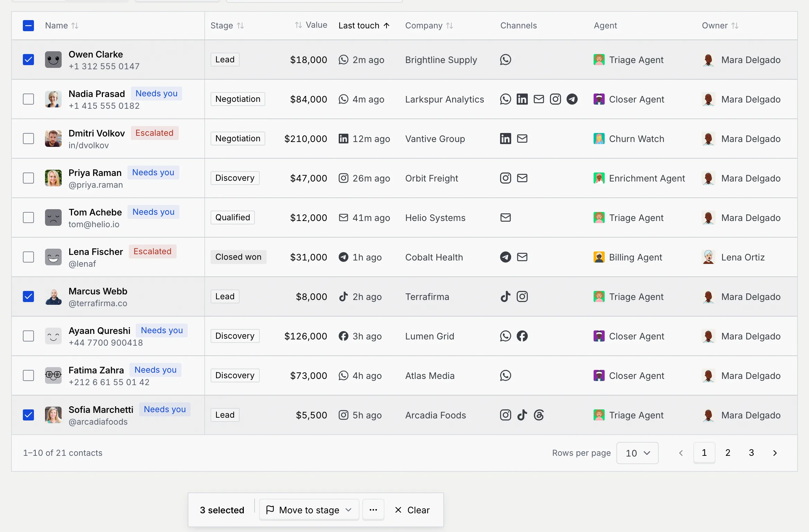Screen dimensions: 809x532
Task: Click email channel icon in Dmitri Volkov row
Action: pyautogui.click(x=522, y=139)
